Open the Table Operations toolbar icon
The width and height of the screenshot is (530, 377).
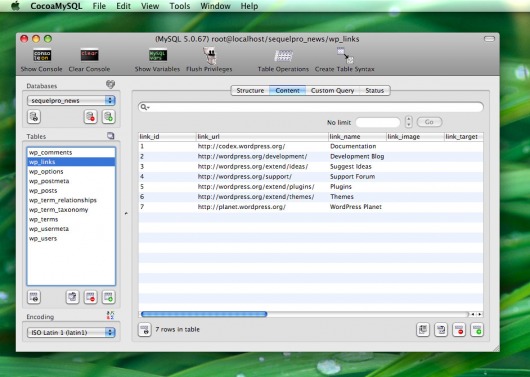coord(283,56)
